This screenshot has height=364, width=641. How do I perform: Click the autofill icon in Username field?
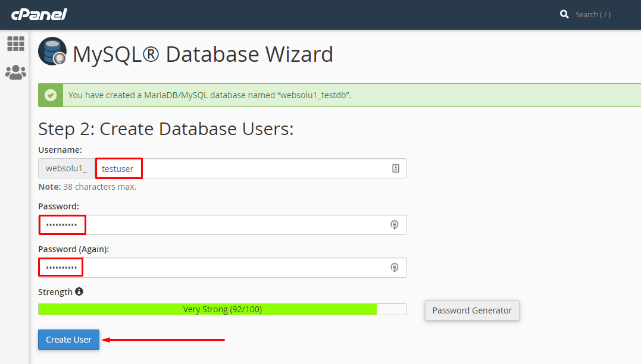tap(396, 168)
